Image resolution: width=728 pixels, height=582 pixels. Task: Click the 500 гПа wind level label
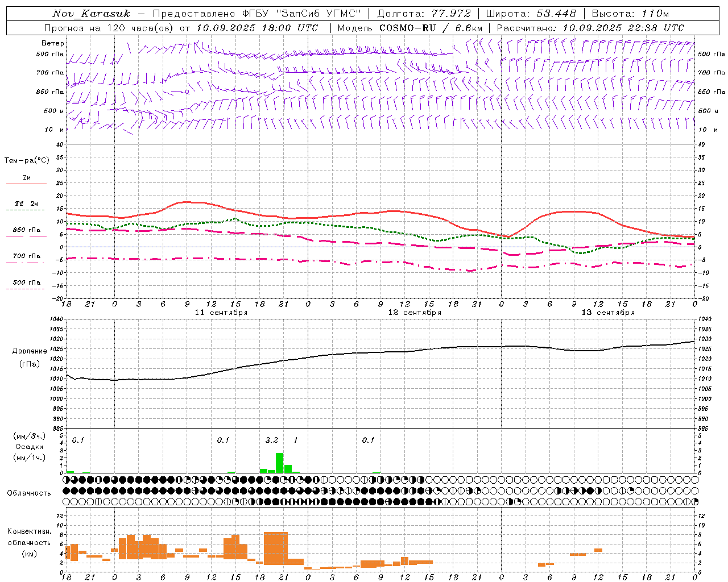(50, 55)
